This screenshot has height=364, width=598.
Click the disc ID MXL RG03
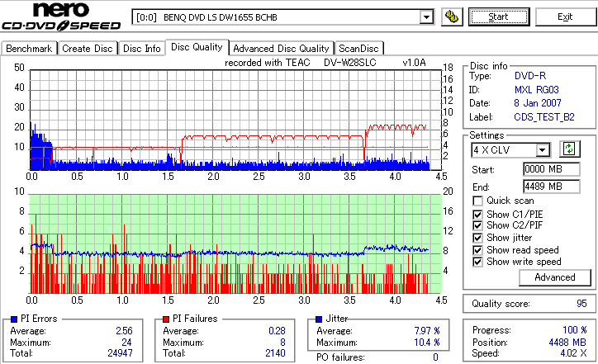pyautogui.click(x=537, y=90)
